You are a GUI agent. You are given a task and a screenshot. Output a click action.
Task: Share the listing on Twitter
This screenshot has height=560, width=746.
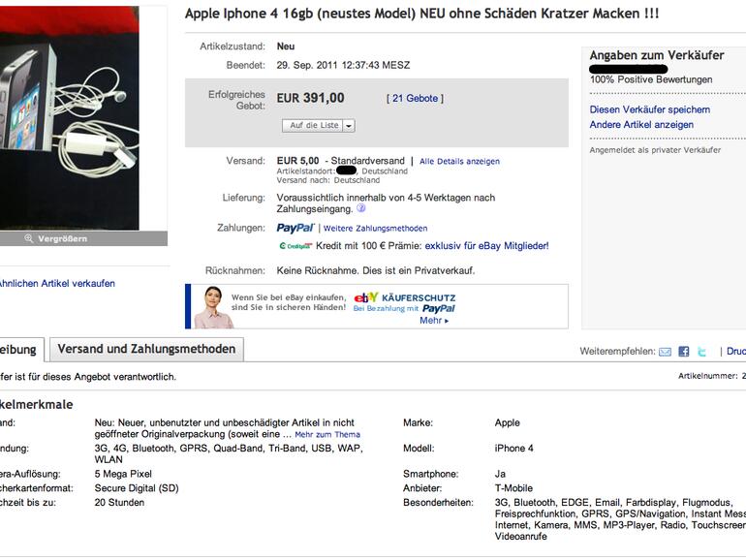pyautogui.click(x=702, y=352)
